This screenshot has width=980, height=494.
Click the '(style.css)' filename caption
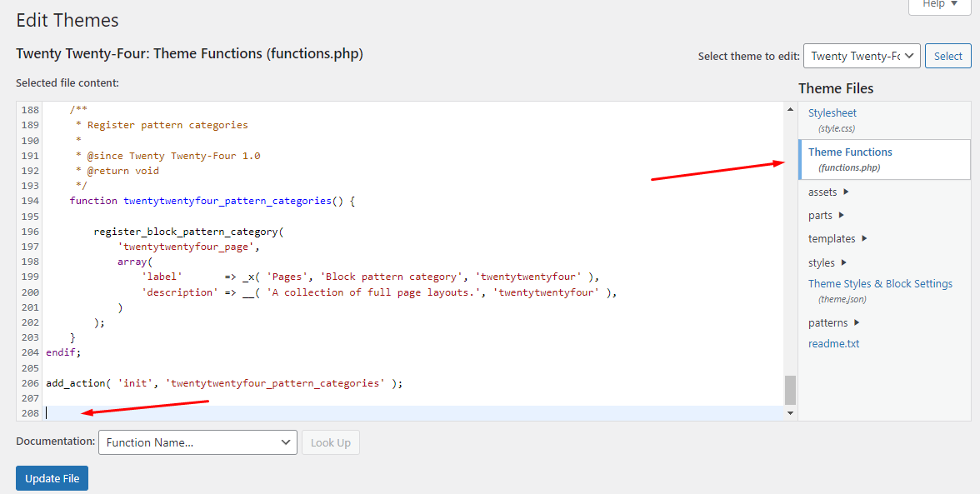click(837, 128)
